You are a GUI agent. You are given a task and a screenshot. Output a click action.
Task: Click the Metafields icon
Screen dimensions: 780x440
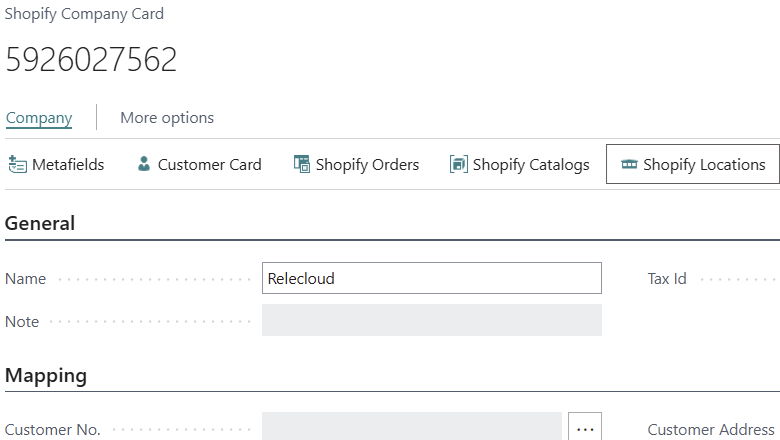(x=17, y=165)
